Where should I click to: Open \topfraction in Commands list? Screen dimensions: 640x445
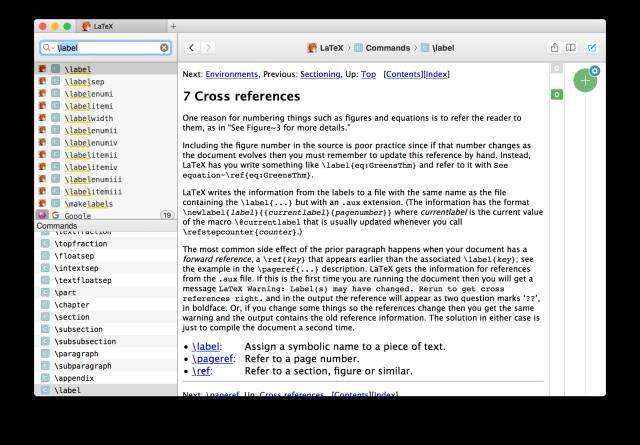(x=106, y=244)
